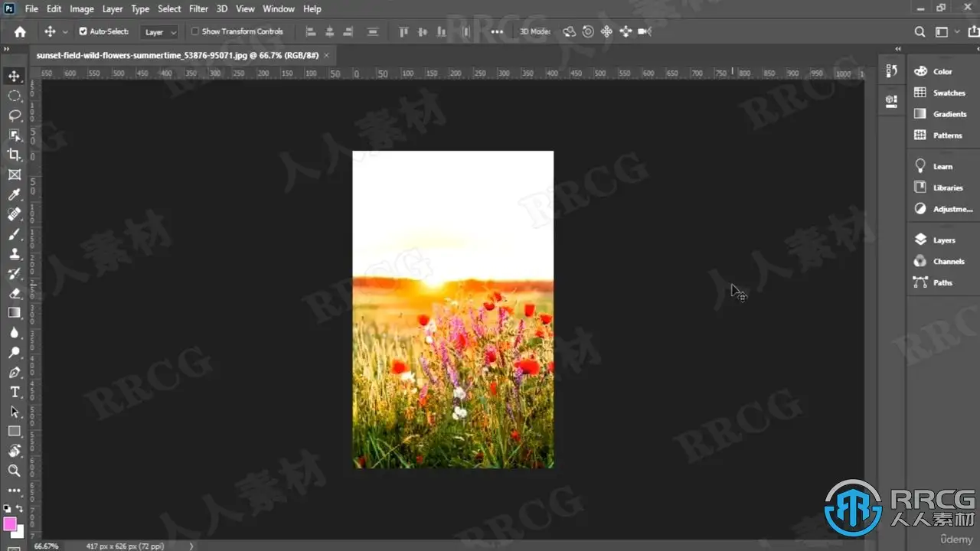Click the align top edges icon
The width and height of the screenshot is (980, 551).
coord(403,31)
